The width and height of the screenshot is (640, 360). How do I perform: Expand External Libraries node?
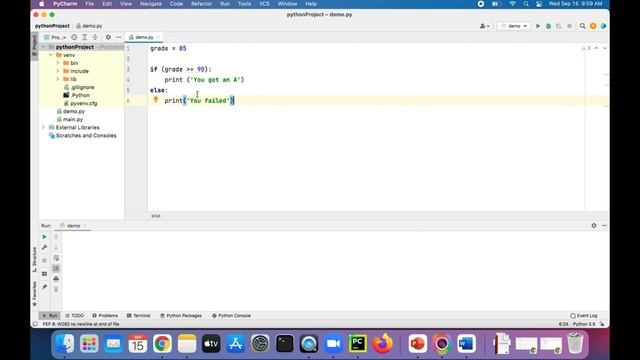[x=44, y=127]
